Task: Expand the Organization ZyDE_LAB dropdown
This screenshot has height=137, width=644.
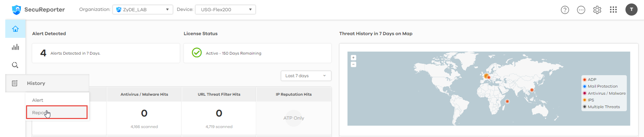Action: point(142,10)
